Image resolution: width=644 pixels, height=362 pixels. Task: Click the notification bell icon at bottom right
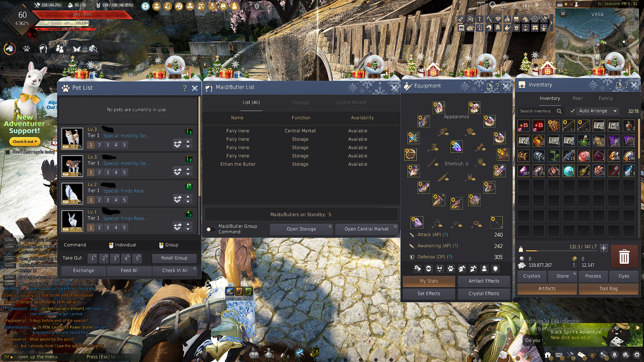pos(614,355)
